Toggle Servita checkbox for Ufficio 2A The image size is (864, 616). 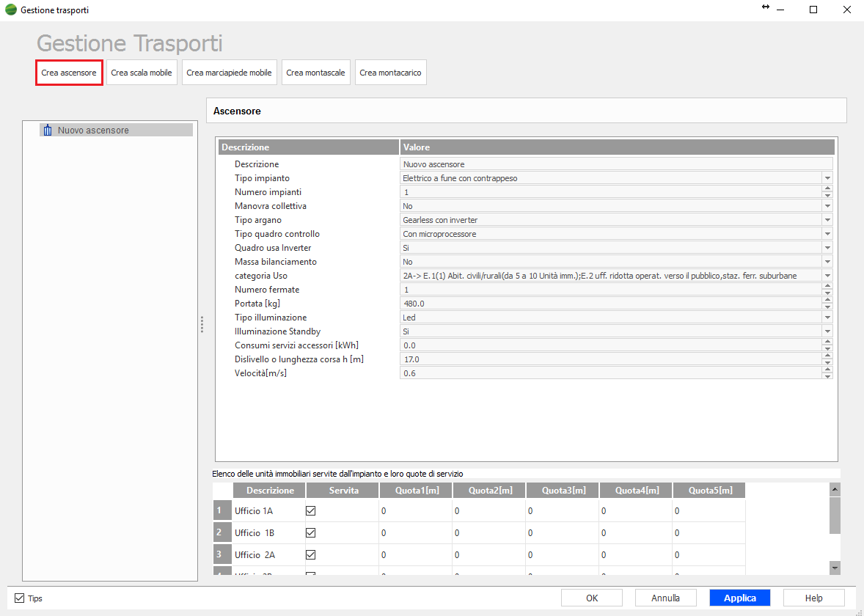tap(310, 555)
